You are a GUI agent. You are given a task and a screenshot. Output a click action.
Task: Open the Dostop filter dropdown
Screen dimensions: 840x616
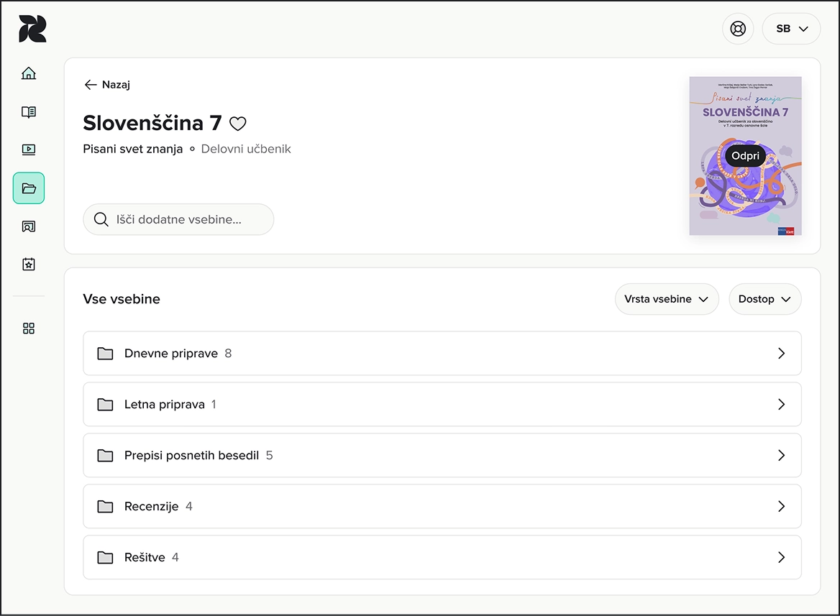point(764,299)
